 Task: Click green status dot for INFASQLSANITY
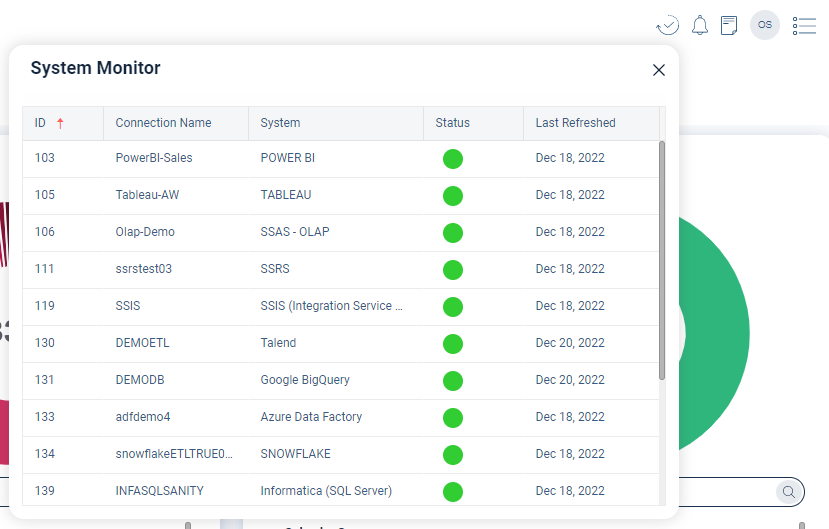pos(453,492)
